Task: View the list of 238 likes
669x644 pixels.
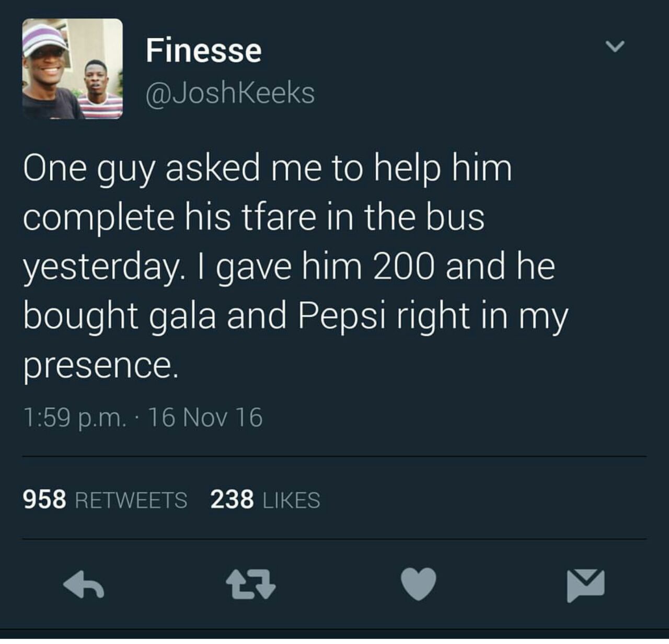Action: click(265, 500)
